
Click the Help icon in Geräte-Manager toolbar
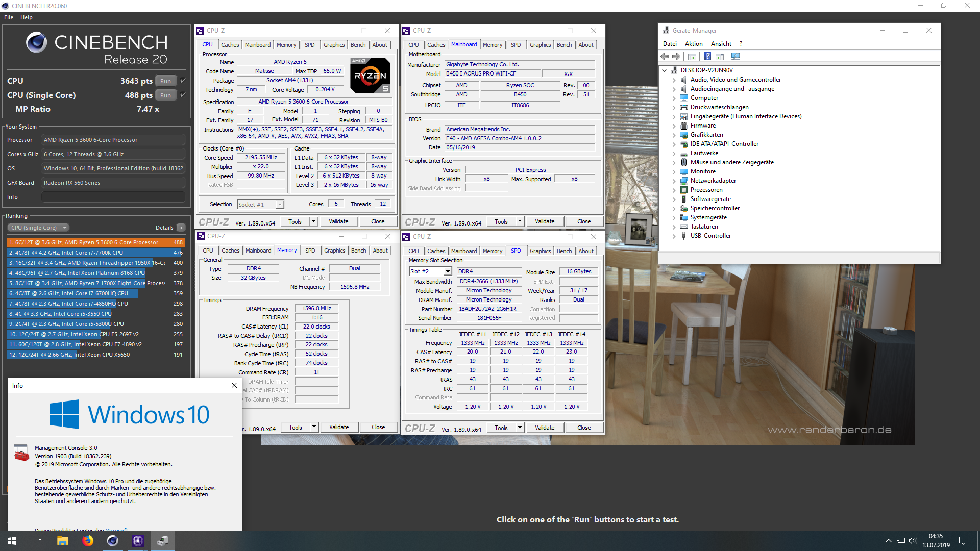click(x=707, y=56)
